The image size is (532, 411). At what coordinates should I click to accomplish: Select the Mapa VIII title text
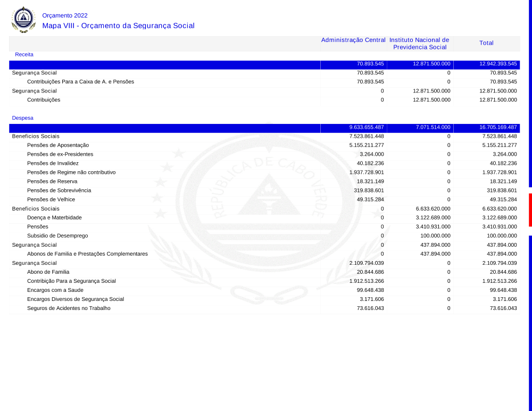[118, 26]
